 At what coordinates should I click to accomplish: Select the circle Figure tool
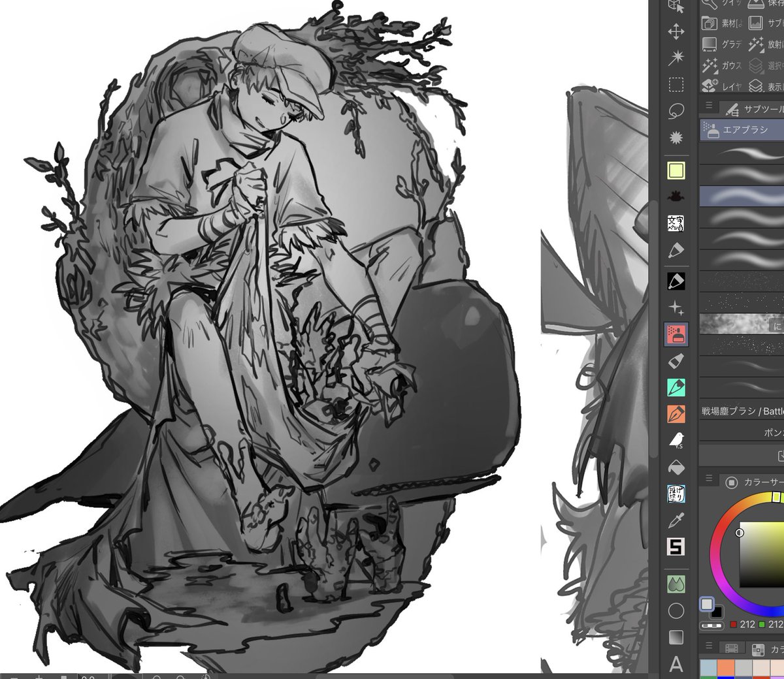tap(676, 610)
